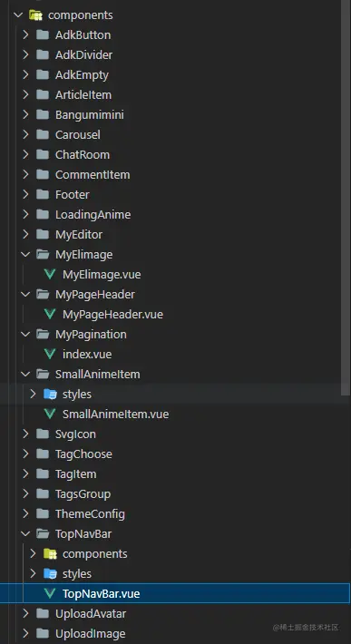Expand the Bangumimini folder chevron
351x644 pixels.
[x=26, y=114]
